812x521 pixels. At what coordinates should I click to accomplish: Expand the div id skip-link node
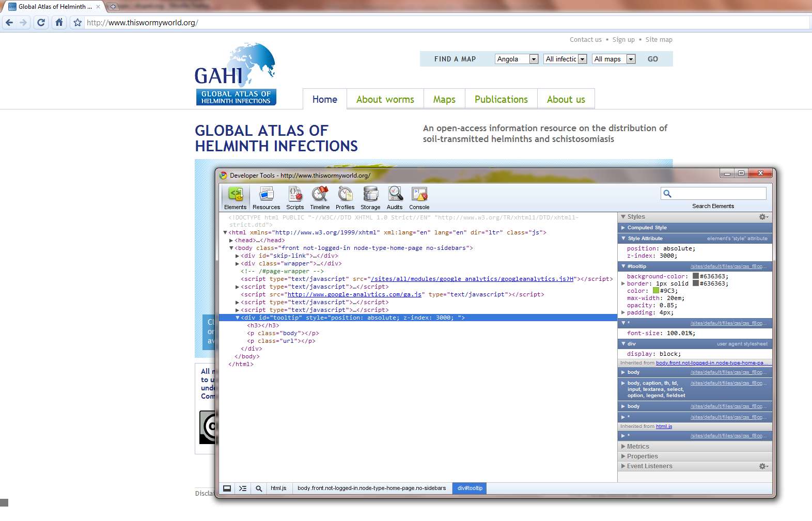coord(238,256)
